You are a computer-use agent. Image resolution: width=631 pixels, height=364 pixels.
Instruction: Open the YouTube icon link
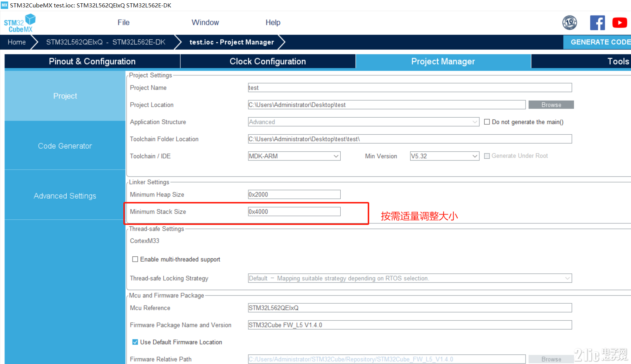coord(620,23)
